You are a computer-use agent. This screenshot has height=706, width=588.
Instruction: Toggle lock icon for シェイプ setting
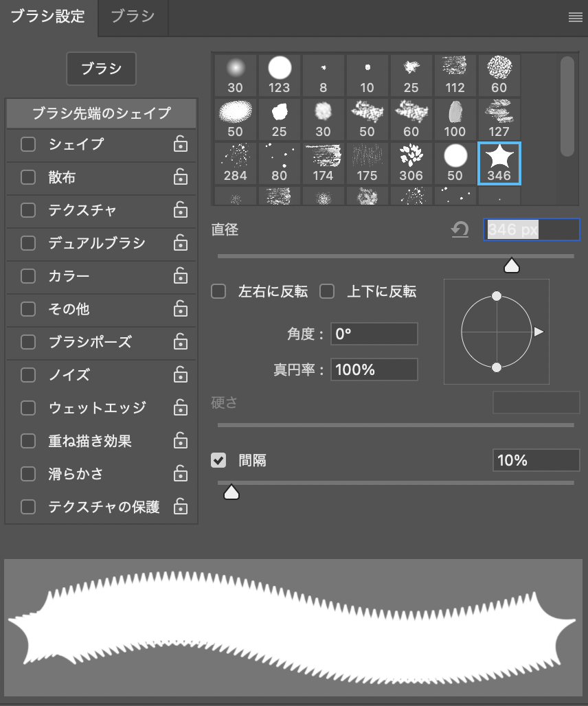click(x=180, y=144)
